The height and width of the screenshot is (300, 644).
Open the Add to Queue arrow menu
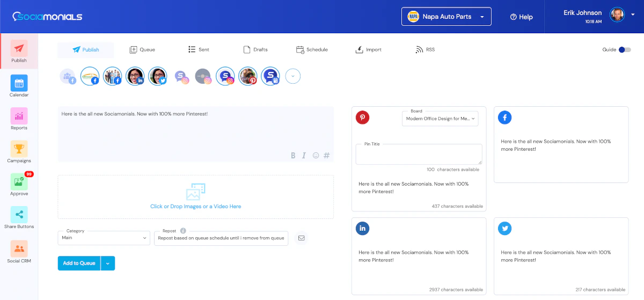pos(108,263)
